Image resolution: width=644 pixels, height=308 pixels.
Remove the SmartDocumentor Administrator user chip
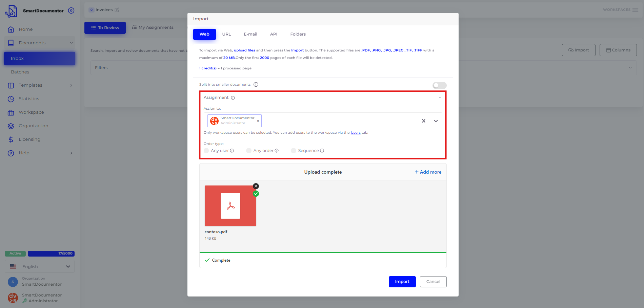[x=258, y=121]
